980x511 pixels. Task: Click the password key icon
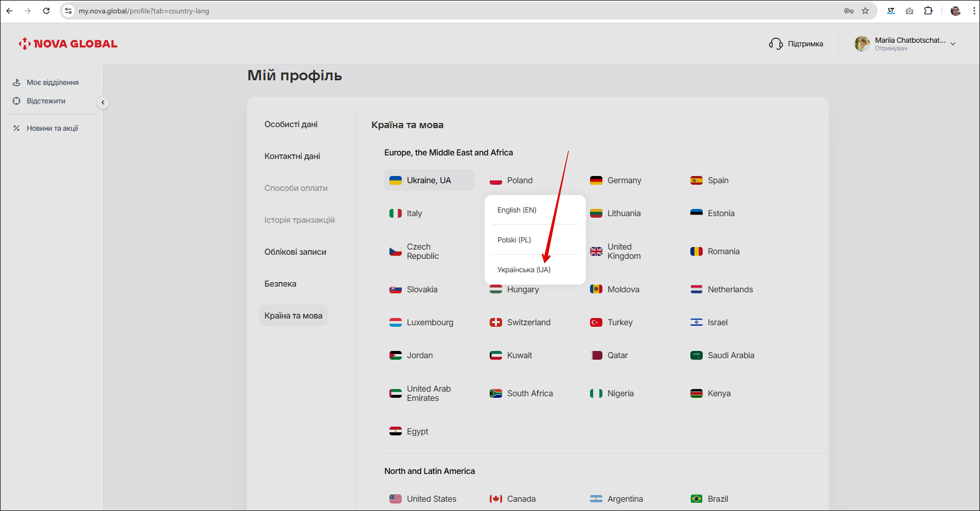click(x=849, y=11)
